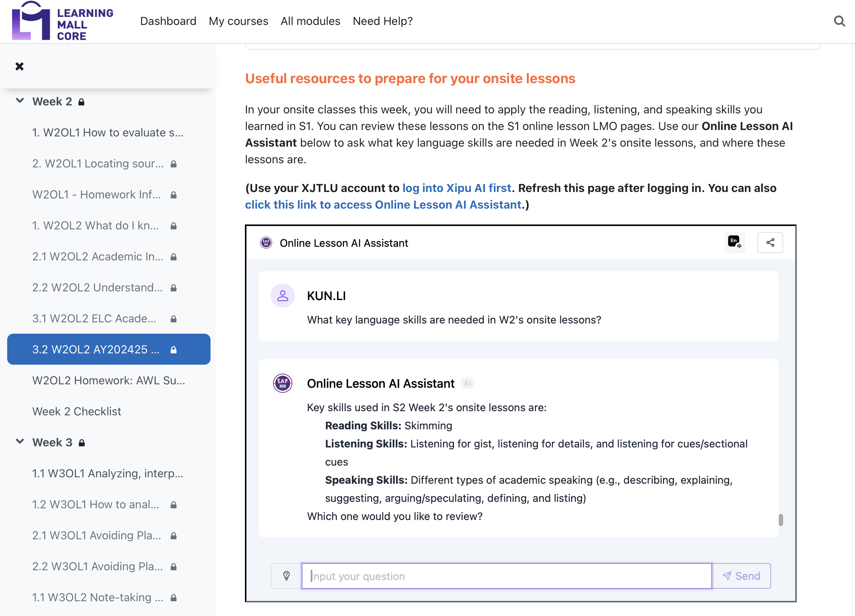855x616 pixels.
Task: Click the Input your question field
Action: click(x=506, y=576)
